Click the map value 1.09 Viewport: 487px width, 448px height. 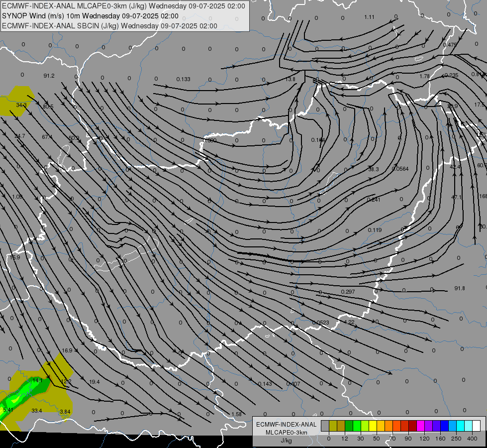pos(17,197)
